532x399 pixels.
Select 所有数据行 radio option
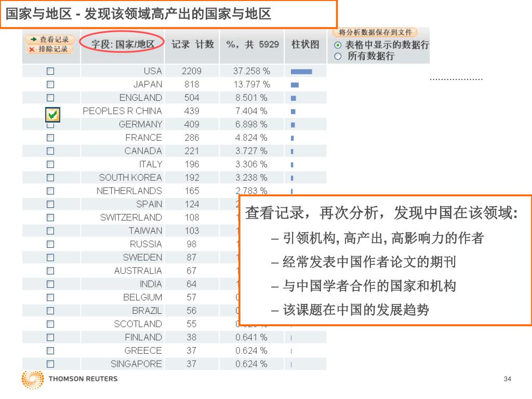coord(338,56)
